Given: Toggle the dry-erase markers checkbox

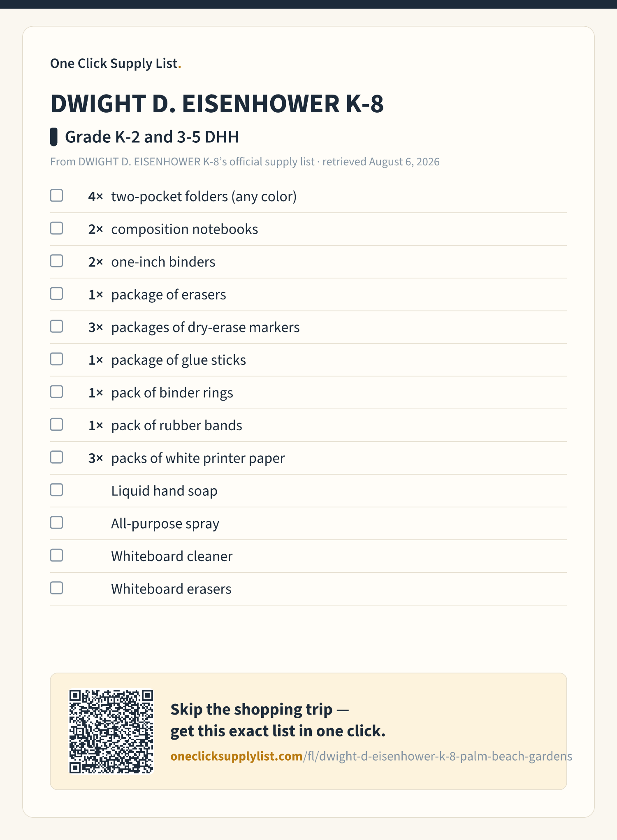Looking at the screenshot, I should coord(56,326).
